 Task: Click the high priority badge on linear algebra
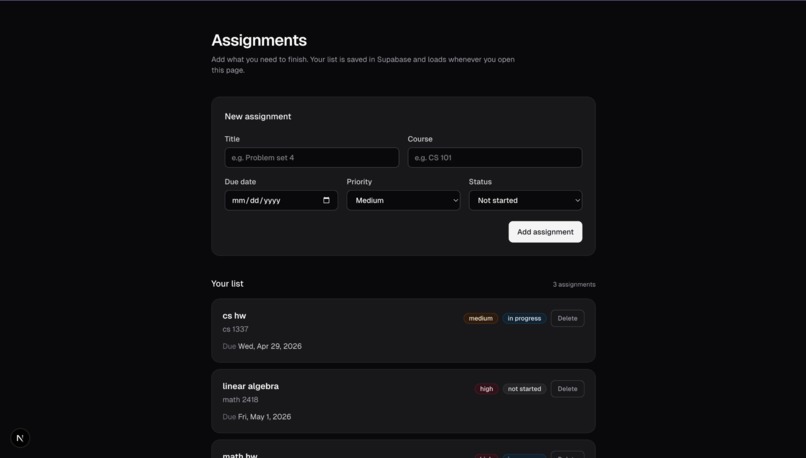486,389
